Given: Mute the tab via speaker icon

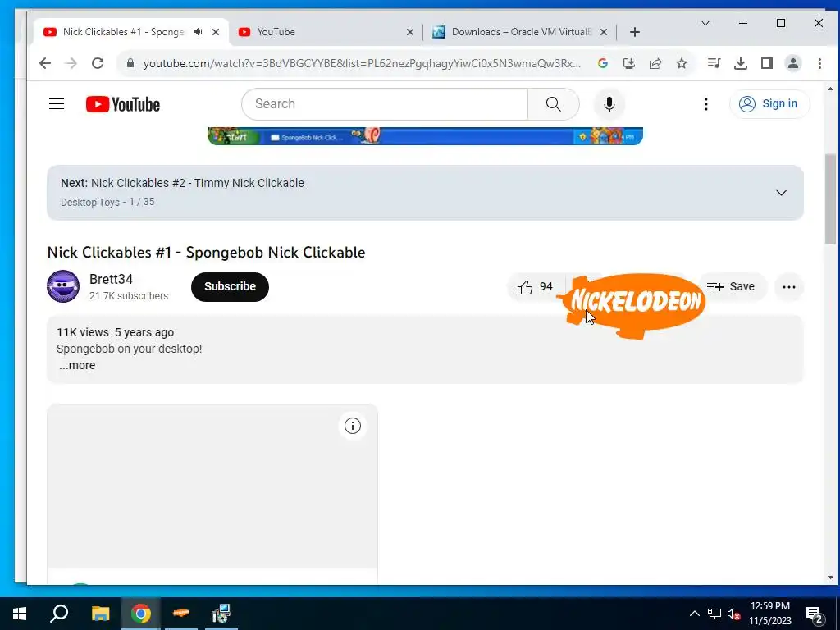Looking at the screenshot, I should (199, 32).
